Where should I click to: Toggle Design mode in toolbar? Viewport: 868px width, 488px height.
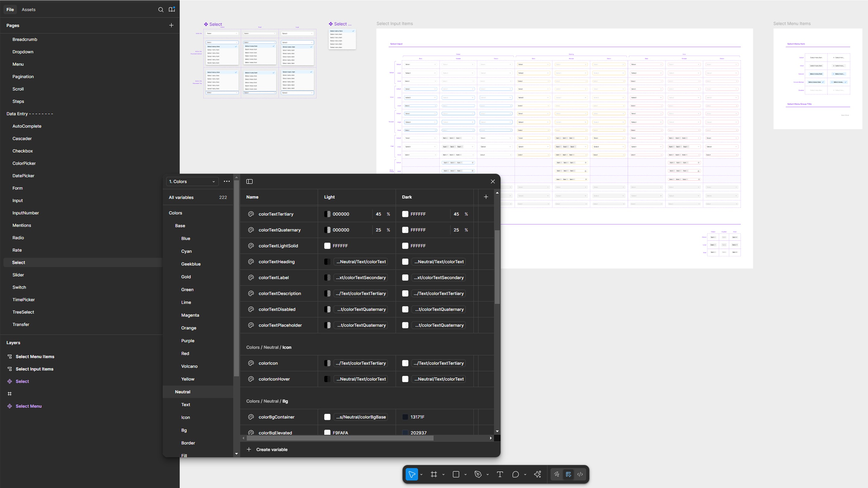click(568, 474)
